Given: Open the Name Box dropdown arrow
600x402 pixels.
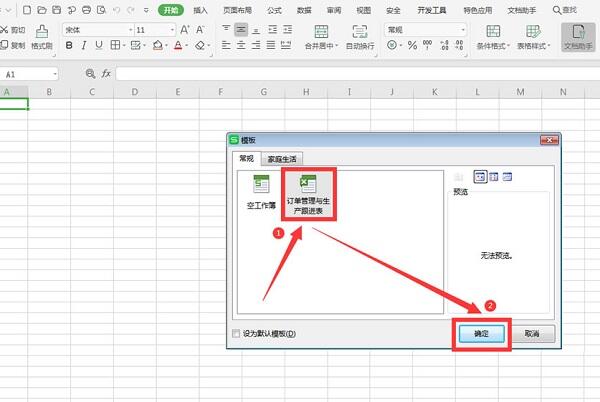Looking at the screenshot, I should coord(55,74).
